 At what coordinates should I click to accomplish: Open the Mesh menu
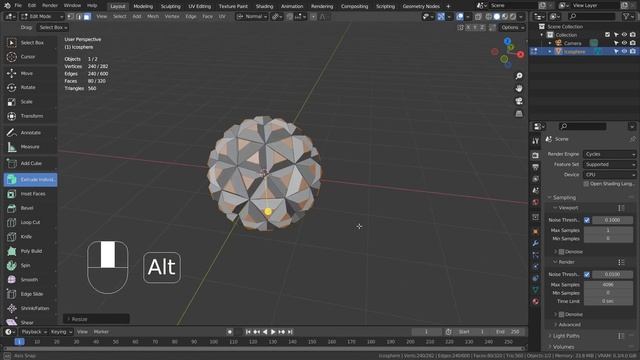click(x=153, y=17)
